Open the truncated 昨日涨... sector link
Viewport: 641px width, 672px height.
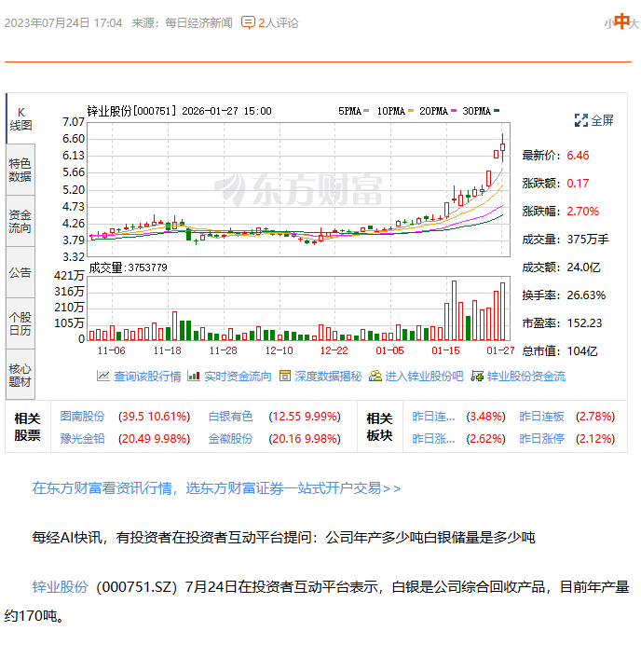point(433,438)
